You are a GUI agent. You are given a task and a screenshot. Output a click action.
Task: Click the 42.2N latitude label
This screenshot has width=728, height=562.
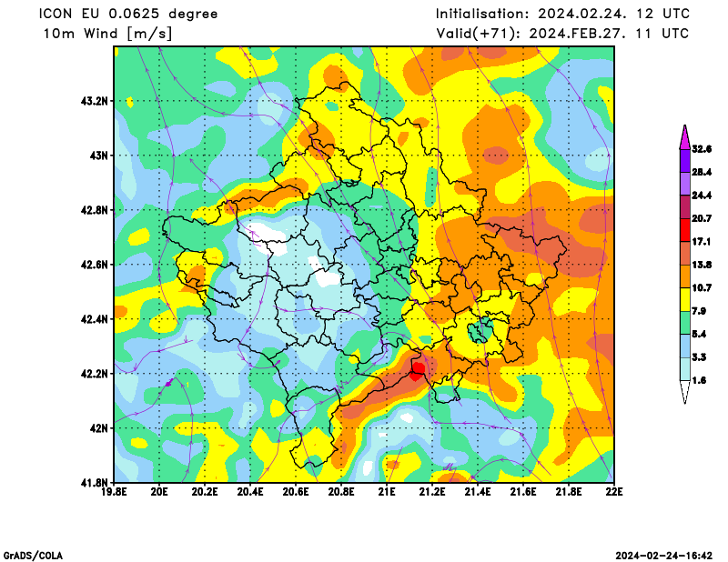click(95, 374)
